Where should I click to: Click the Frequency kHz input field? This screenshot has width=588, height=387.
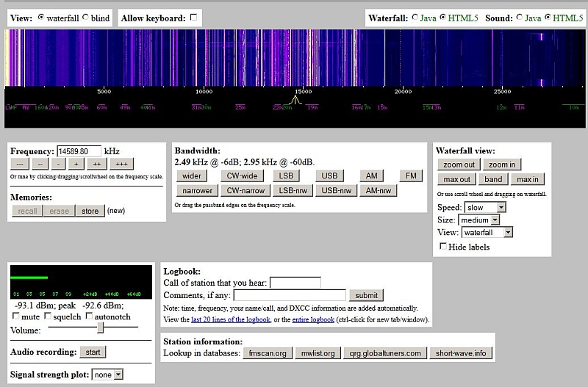[79, 151]
